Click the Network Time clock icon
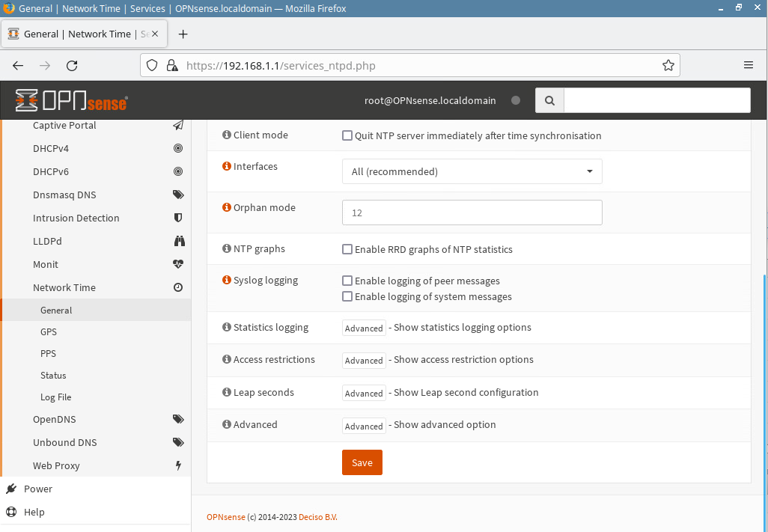Screen dimensions: 768x532 pos(178,287)
